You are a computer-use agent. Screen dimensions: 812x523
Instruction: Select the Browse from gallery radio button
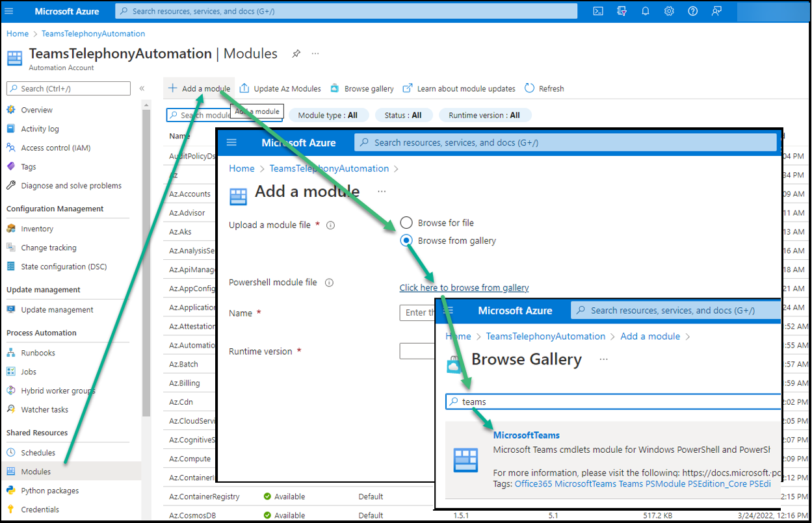pos(406,240)
